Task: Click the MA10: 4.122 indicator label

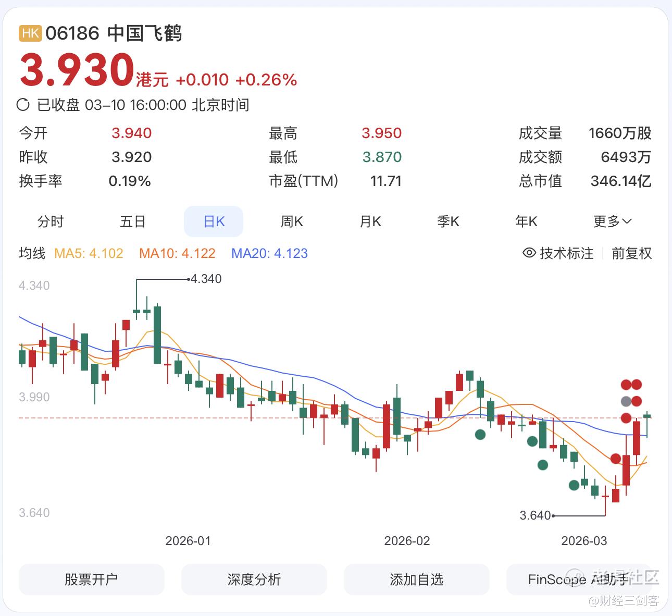Action: [x=177, y=253]
